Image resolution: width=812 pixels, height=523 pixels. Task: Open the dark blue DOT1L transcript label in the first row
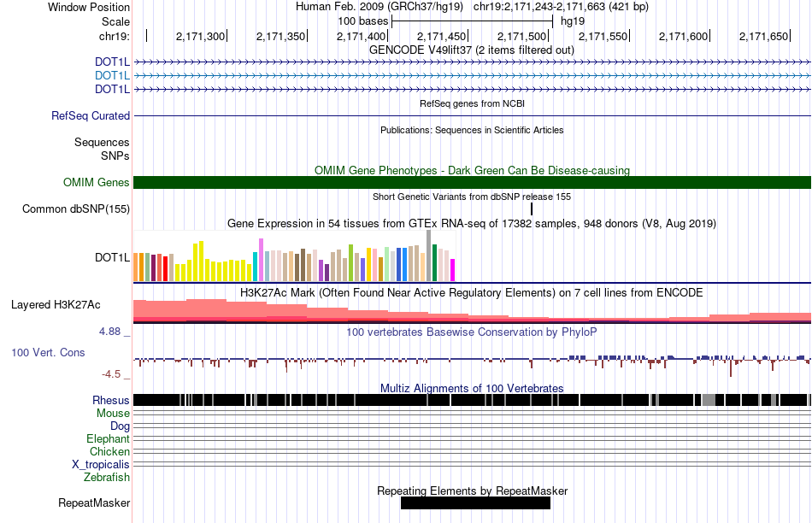click(112, 62)
